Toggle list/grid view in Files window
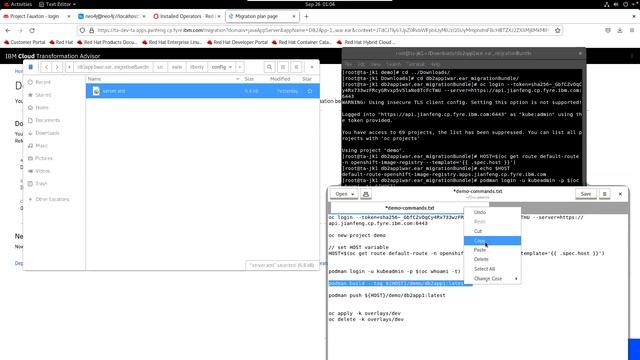Screen dimensions: 640x360 [283, 67]
